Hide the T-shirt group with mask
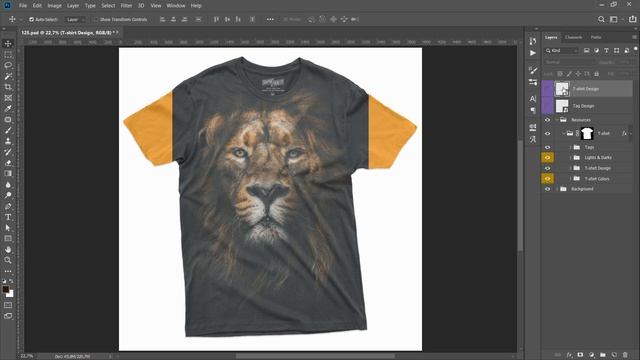This screenshot has width=640, height=360. click(x=547, y=133)
